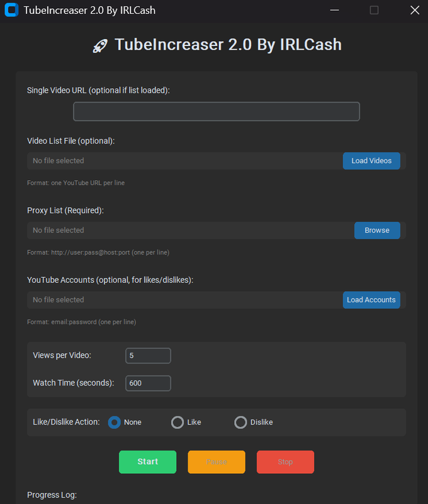
Task: Click the 'Watch Time (seconds):' label
Action: 74,383
